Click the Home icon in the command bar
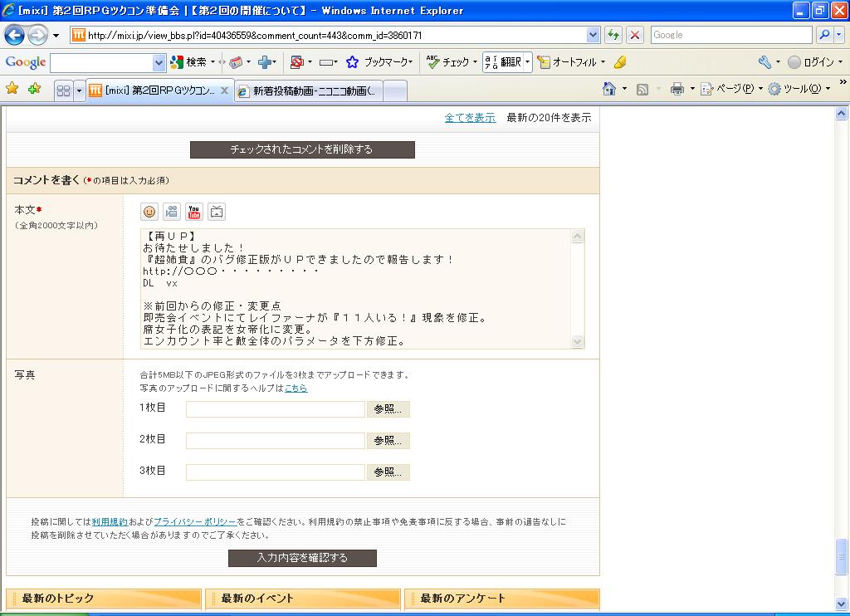The width and height of the screenshot is (850, 616). pos(609,89)
